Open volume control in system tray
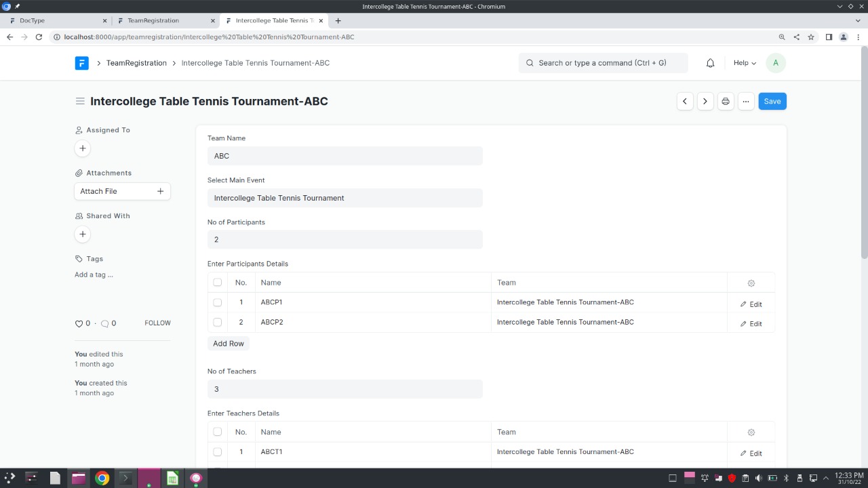Screen dimensions: 868x488 coord(759,478)
